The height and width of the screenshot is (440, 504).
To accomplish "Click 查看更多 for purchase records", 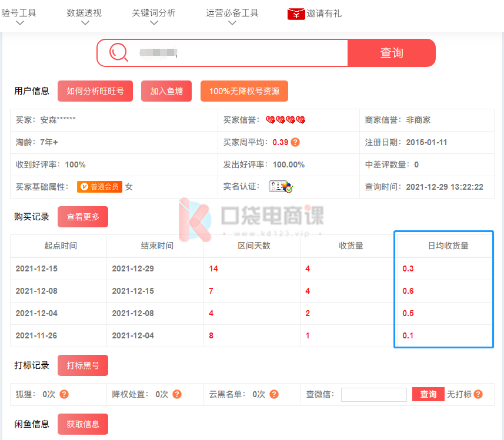I will [x=83, y=217].
